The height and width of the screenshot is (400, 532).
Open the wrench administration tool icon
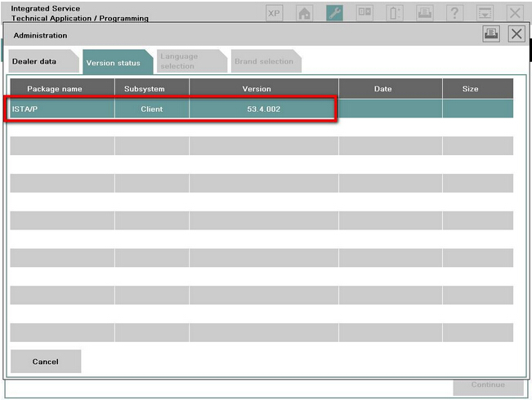[334, 13]
